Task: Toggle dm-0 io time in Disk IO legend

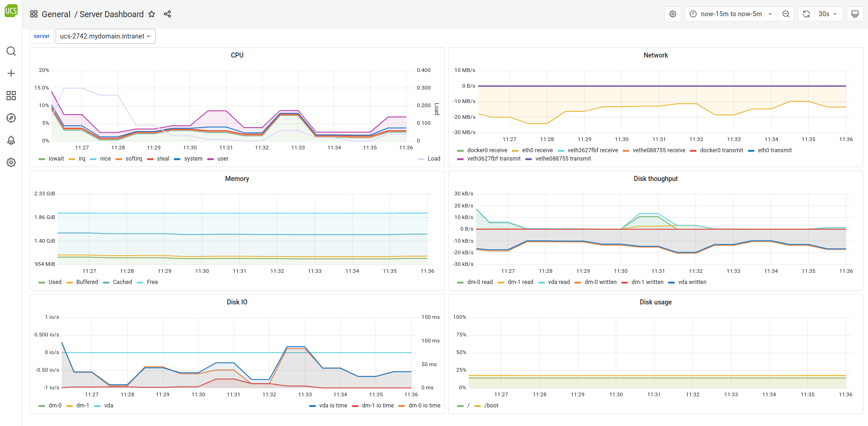Action: pos(424,406)
